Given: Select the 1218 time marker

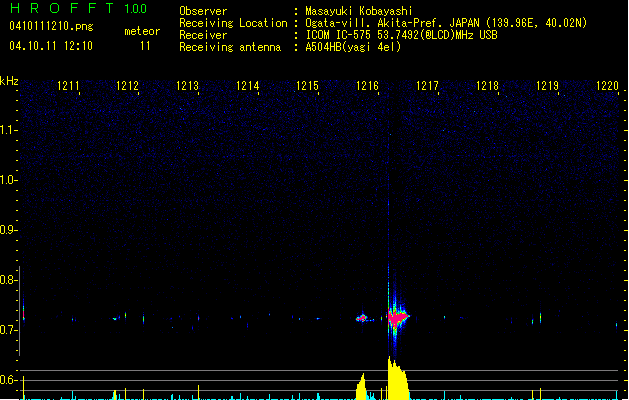Looking at the screenshot, I should click(487, 87).
